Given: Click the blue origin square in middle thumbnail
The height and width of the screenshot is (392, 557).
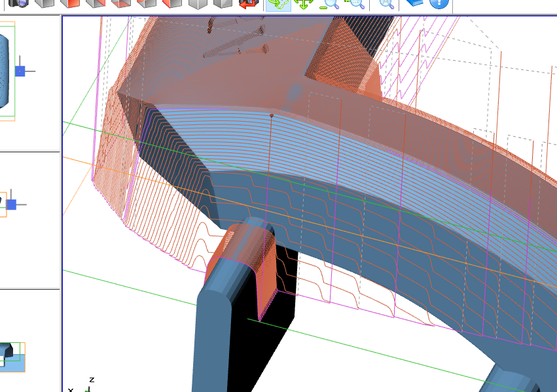Looking at the screenshot, I should pos(11,204).
